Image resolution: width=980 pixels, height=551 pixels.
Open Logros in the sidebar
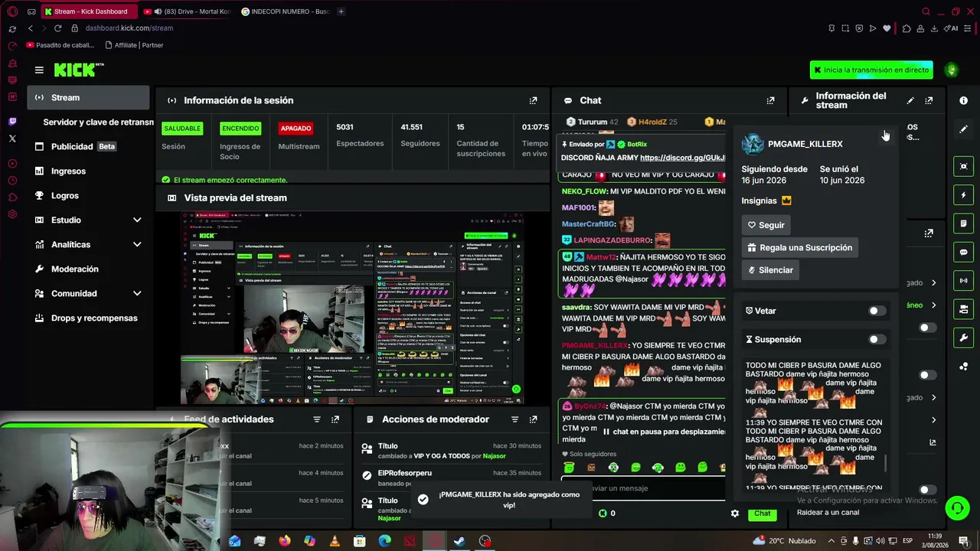[x=88, y=195]
